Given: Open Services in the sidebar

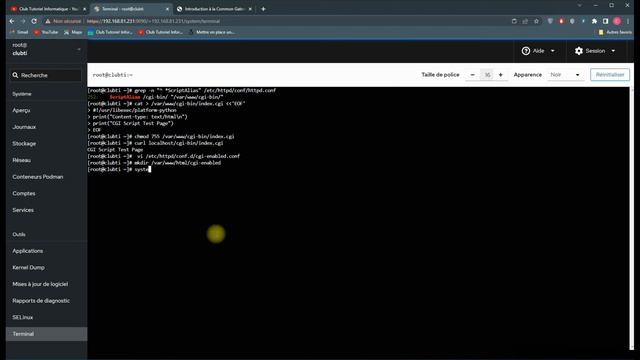Looking at the screenshot, I should (23, 211).
